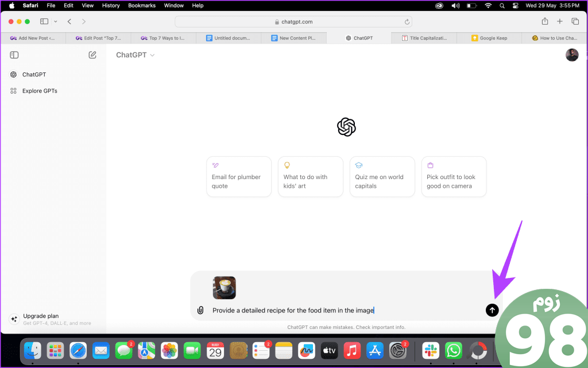Click the paperclip attach file icon
This screenshot has height=368, width=588.
pos(200,310)
